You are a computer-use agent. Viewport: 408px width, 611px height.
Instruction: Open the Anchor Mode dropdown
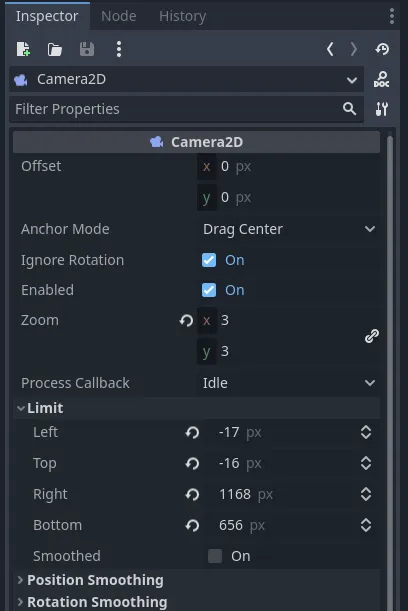(x=289, y=229)
